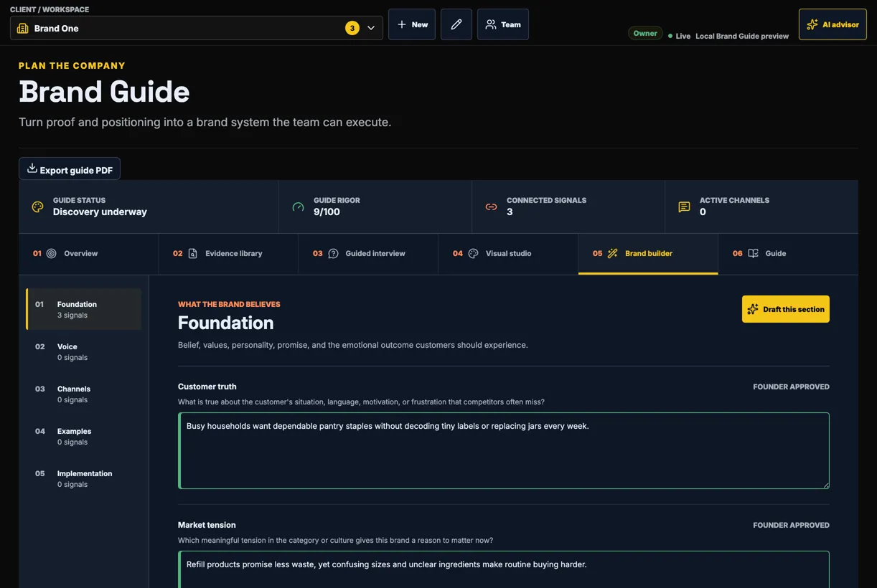Screen dimensions: 877x588
Task: Select the 04 Examples sidebar section
Action: coord(84,436)
